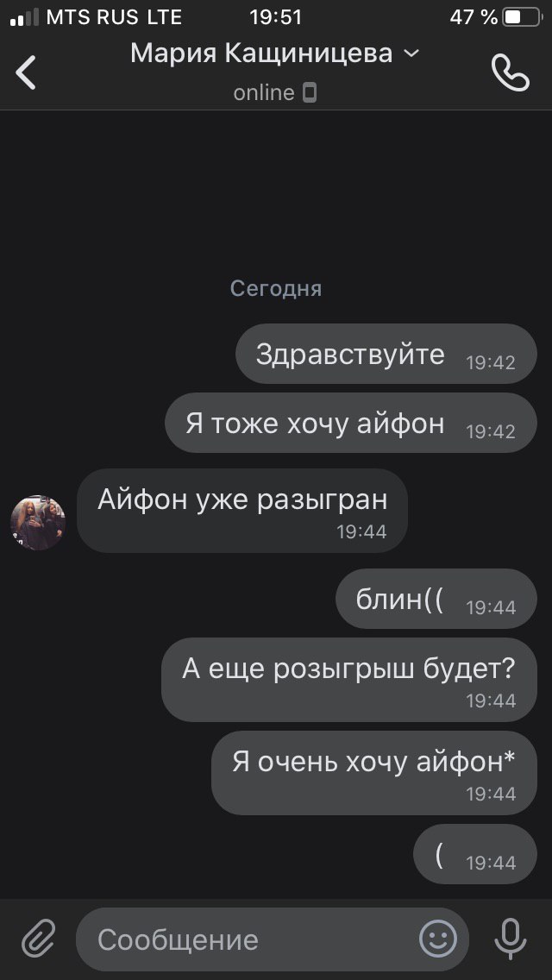
Task: Select the блин(( message bubble
Action: pos(436,599)
